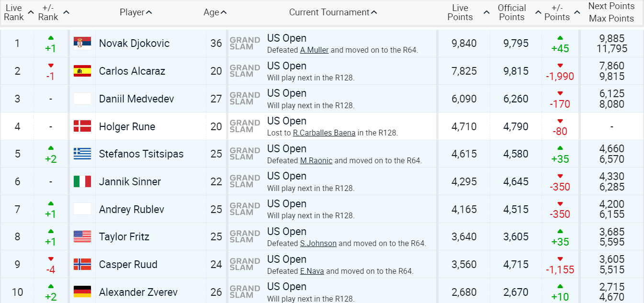
Task: Click the Greek flag beside Stefanos Tsitsipas
Action: click(x=82, y=154)
